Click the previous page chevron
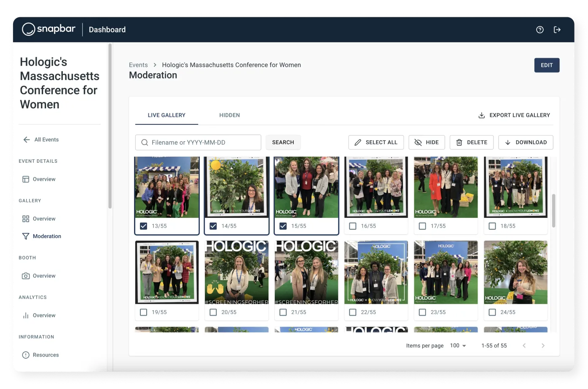Image resolution: width=588 pixels, height=389 pixels. point(524,346)
